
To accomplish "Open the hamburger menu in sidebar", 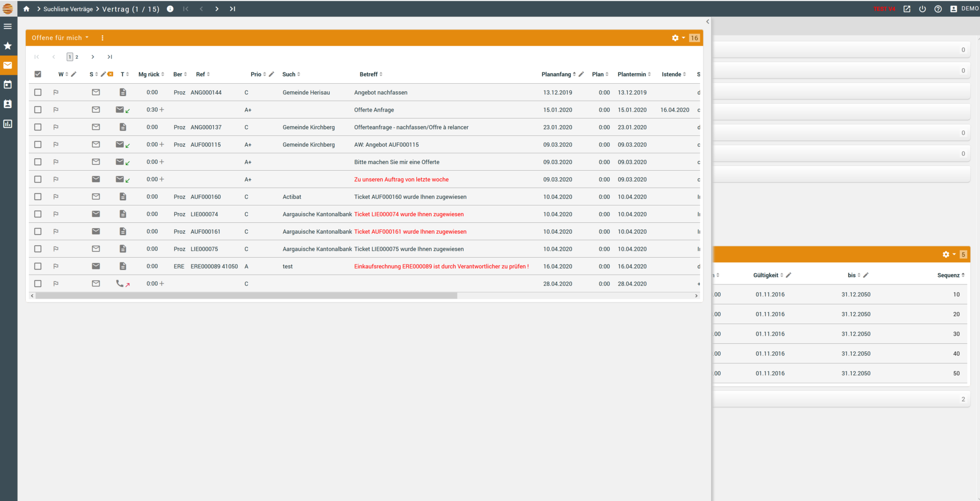I will pyautogui.click(x=8, y=26).
